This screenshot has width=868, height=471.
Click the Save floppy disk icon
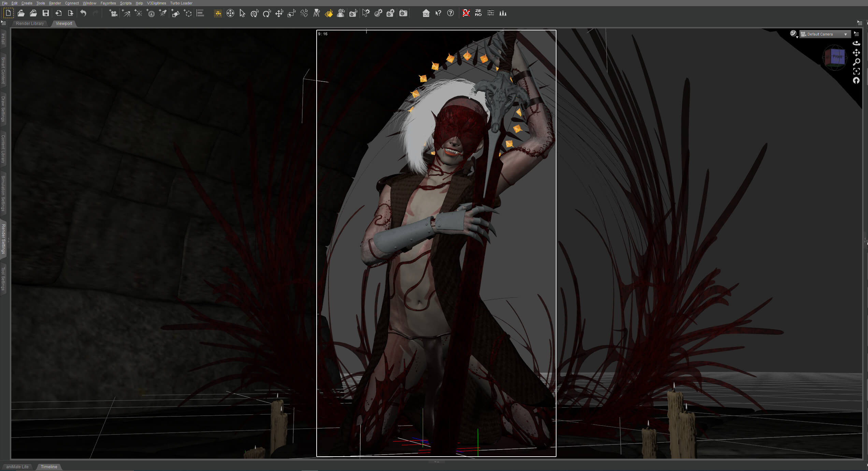point(46,13)
